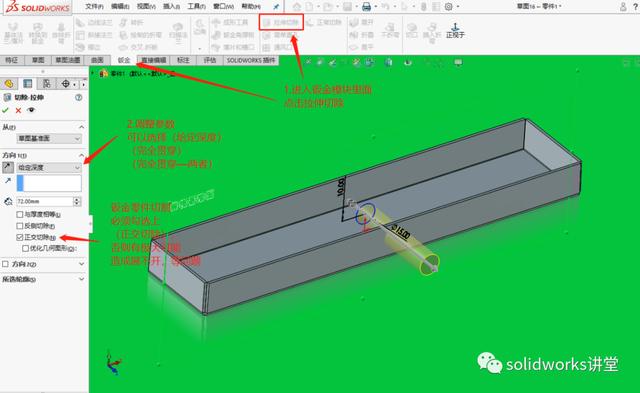Click the 基体法兰 (Base Flange) tool
This screenshot has height=393, width=640.
click(x=13, y=33)
